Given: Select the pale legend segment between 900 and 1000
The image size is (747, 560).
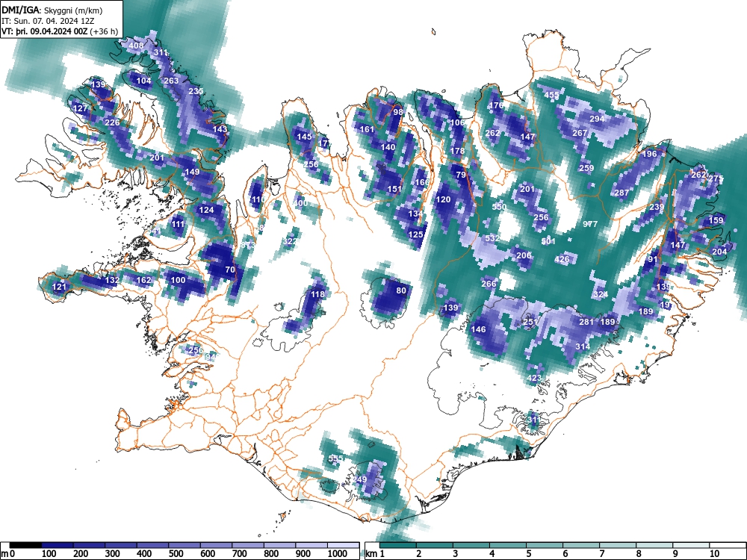Looking at the screenshot, I should coord(311,545).
